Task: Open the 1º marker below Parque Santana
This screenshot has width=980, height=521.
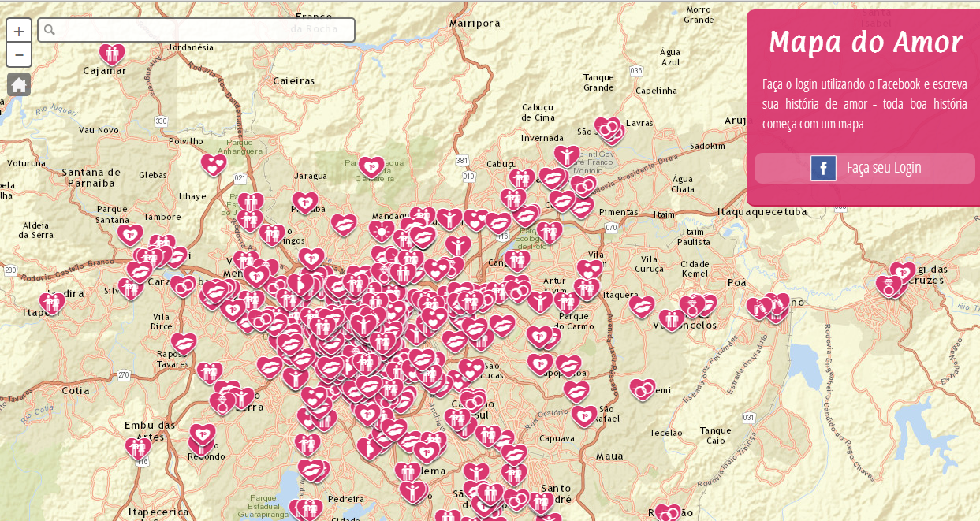Action: [x=130, y=235]
